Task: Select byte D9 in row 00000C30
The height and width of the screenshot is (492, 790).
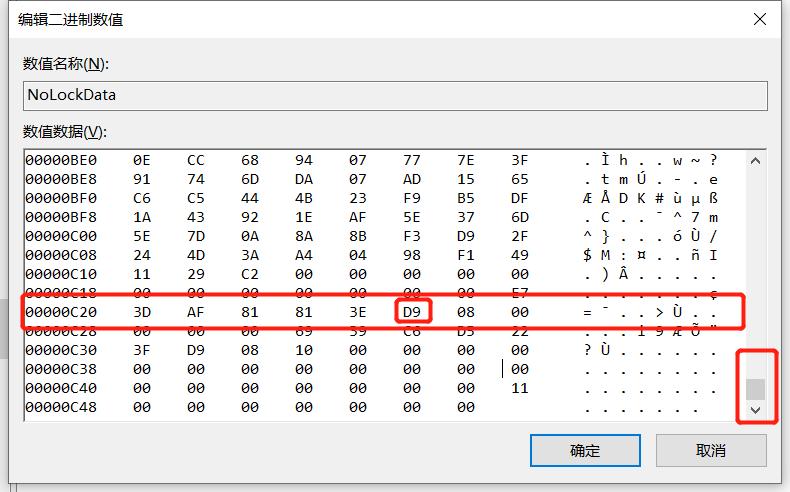Action: tap(196, 350)
